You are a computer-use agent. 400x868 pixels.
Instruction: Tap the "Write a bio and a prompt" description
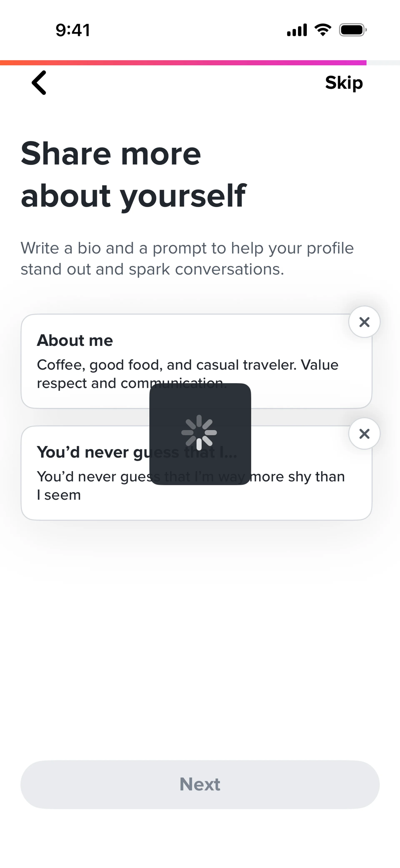[187, 258]
